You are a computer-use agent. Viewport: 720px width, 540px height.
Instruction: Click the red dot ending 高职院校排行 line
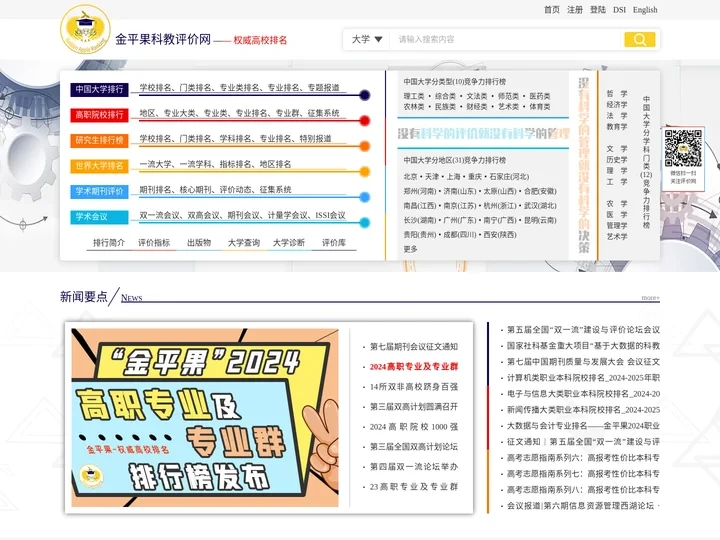coord(365,121)
